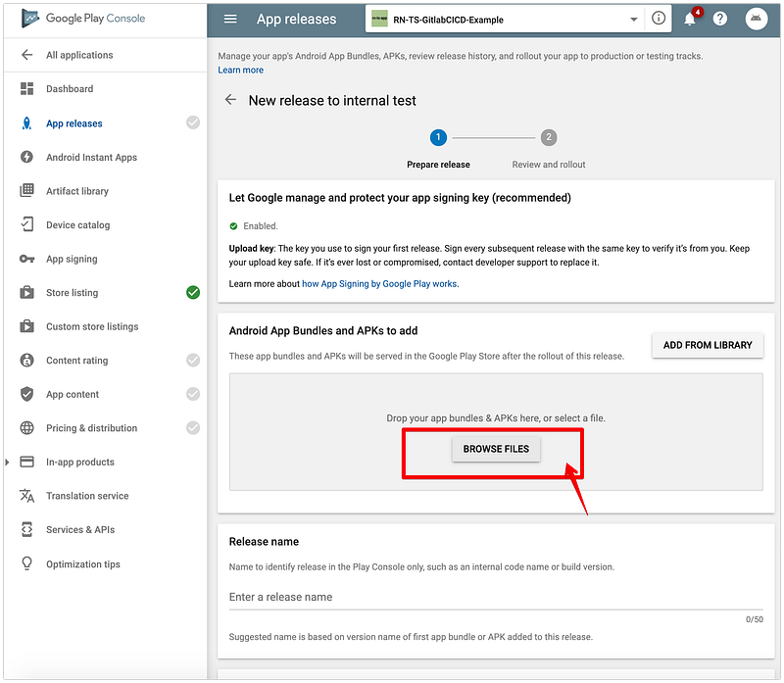Open Device catalog in the sidebar
This screenshot has width=784, height=683.
(x=77, y=225)
